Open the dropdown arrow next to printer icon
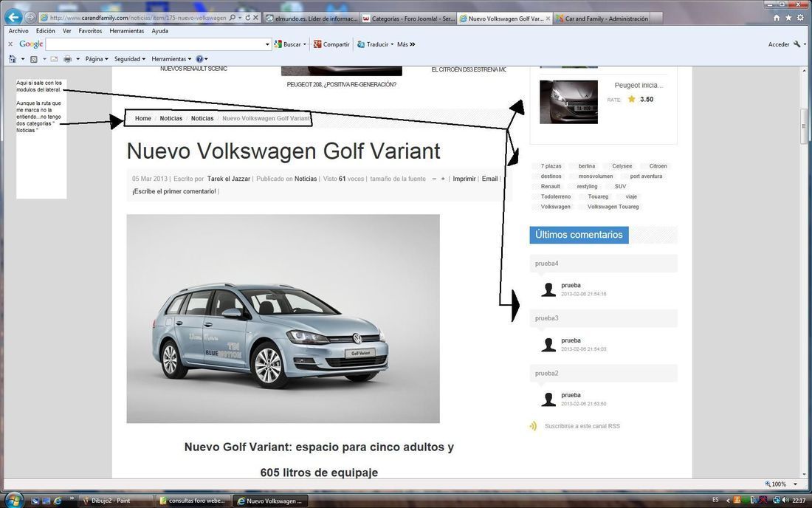 click(78, 59)
